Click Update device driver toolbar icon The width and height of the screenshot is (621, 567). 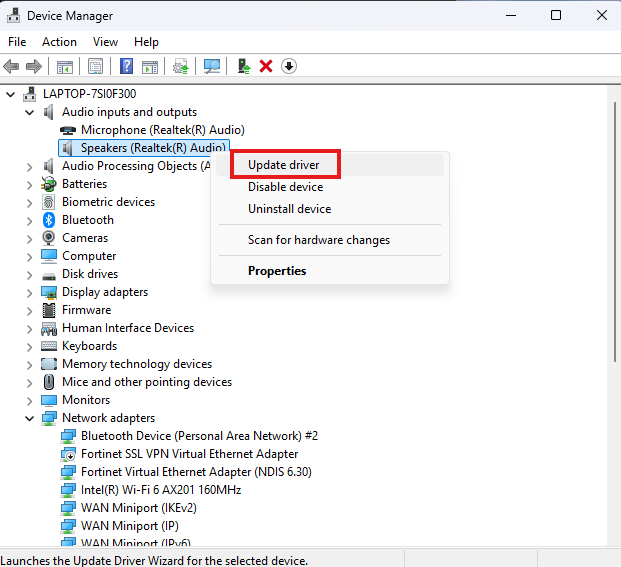181,66
